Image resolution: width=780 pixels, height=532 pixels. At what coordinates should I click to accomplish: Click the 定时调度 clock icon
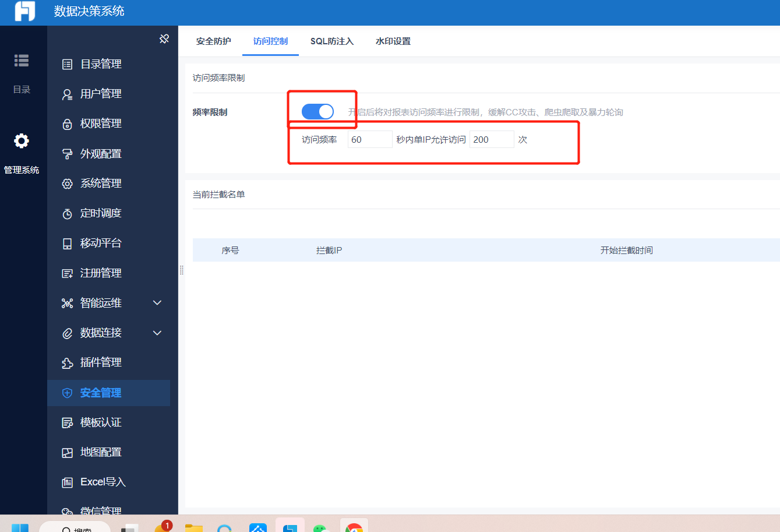tap(68, 214)
